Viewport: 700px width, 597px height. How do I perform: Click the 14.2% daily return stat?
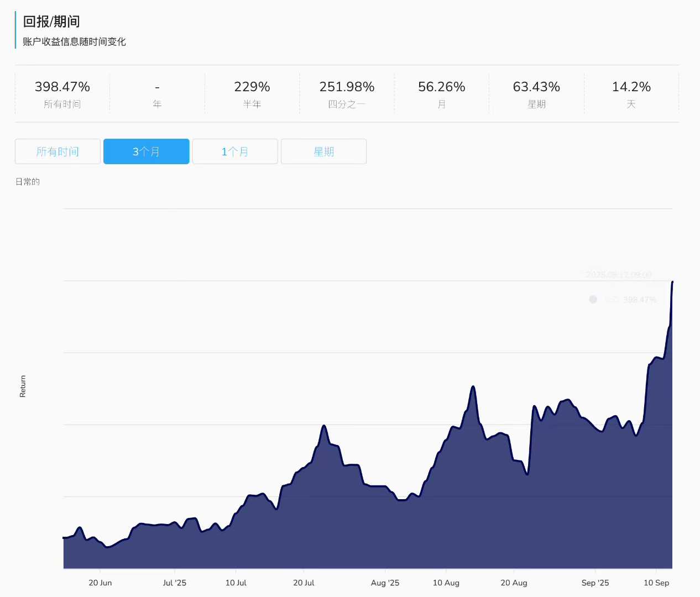631,87
